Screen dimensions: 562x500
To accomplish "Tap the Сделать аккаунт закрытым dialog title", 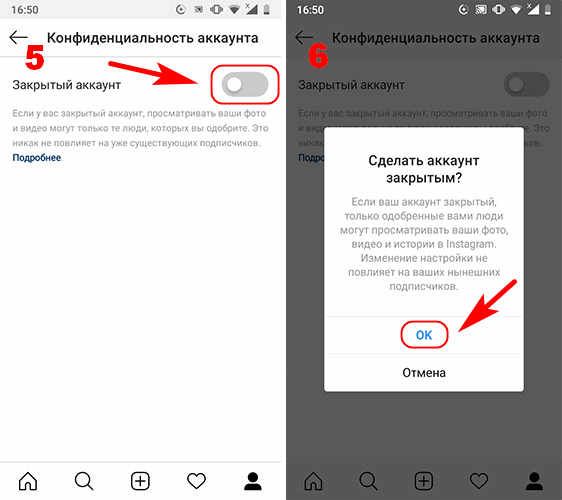I will click(x=424, y=169).
